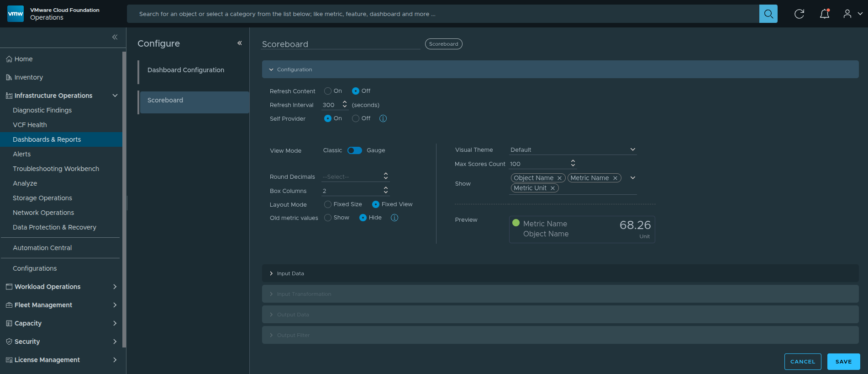
Task: Click the License Management icon
Action: point(9,360)
